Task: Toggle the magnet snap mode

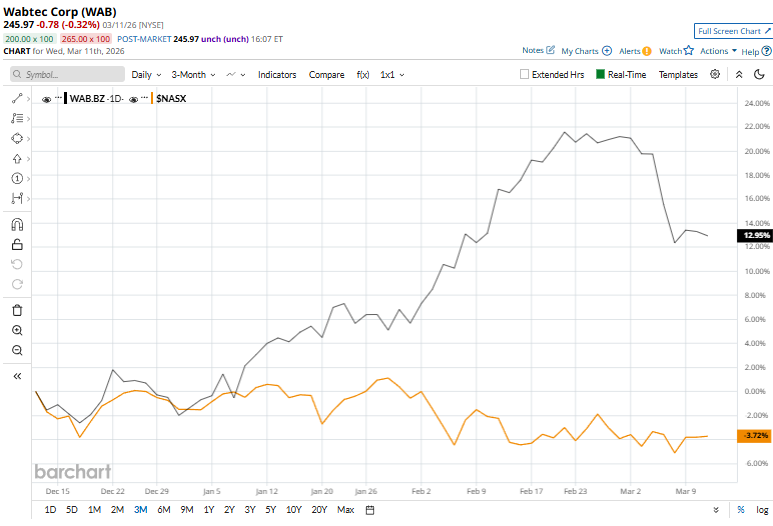Action: tap(17, 225)
